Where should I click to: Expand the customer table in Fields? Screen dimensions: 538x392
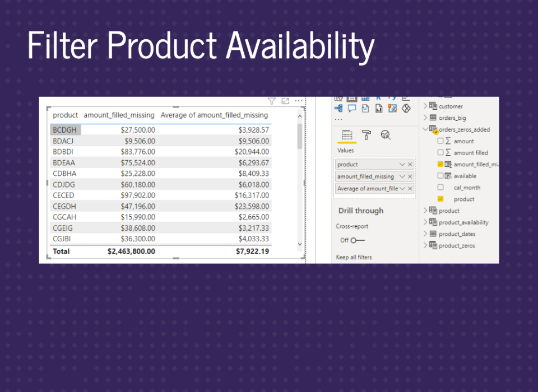(425, 106)
